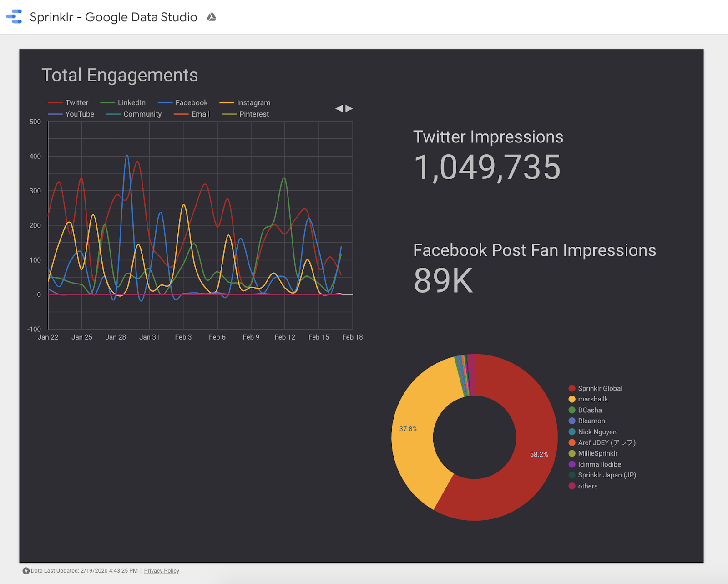
Task: Open the Privacy Policy link
Action: coord(162,571)
